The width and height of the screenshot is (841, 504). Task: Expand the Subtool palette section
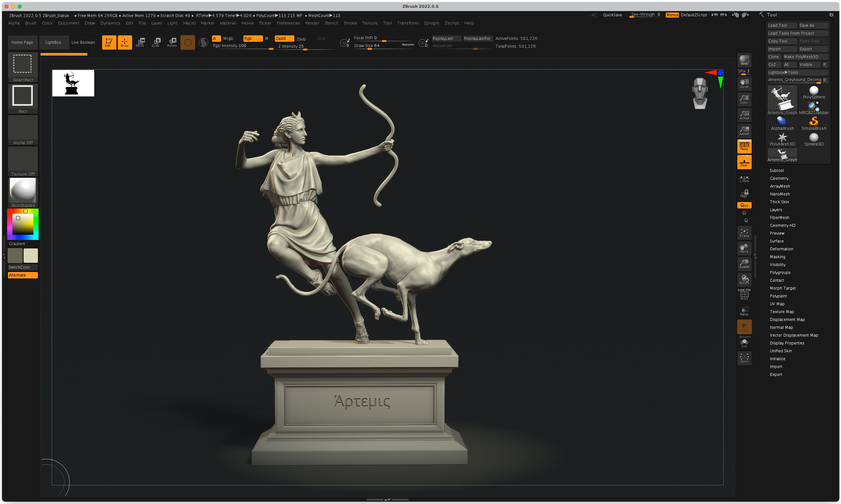[777, 171]
